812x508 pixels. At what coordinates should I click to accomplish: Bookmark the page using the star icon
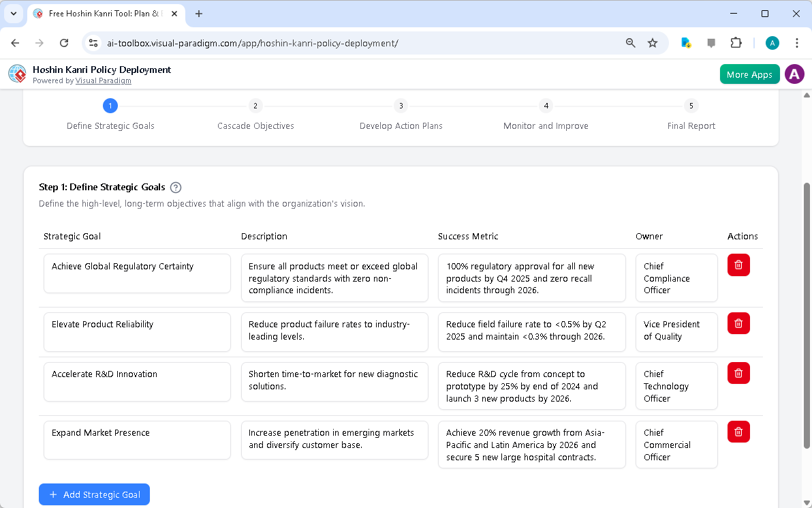(x=653, y=42)
